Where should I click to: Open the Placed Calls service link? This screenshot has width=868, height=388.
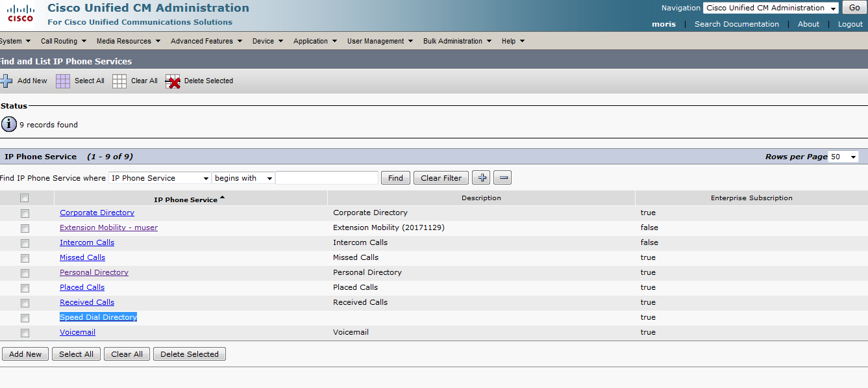[82, 287]
